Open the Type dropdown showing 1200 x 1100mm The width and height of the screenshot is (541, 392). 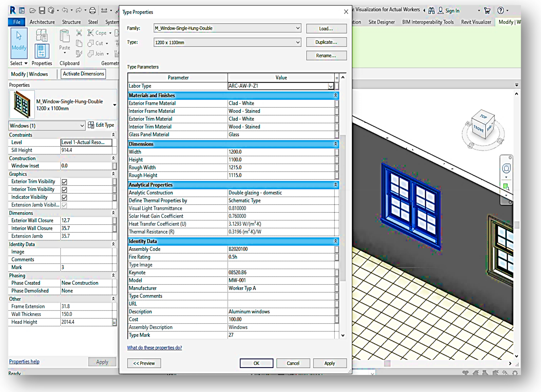(298, 43)
